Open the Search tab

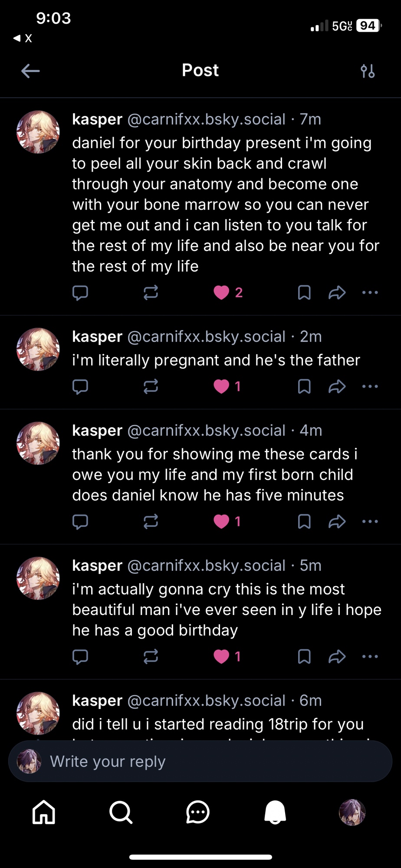(x=121, y=812)
